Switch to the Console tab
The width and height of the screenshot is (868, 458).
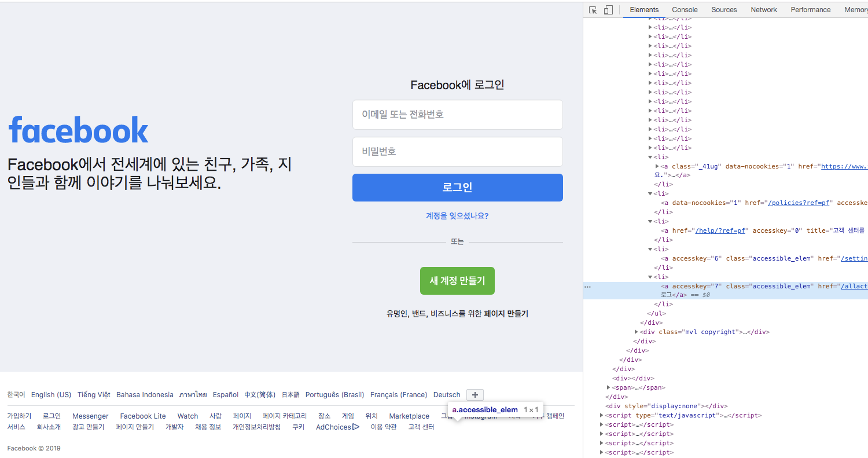(x=685, y=10)
